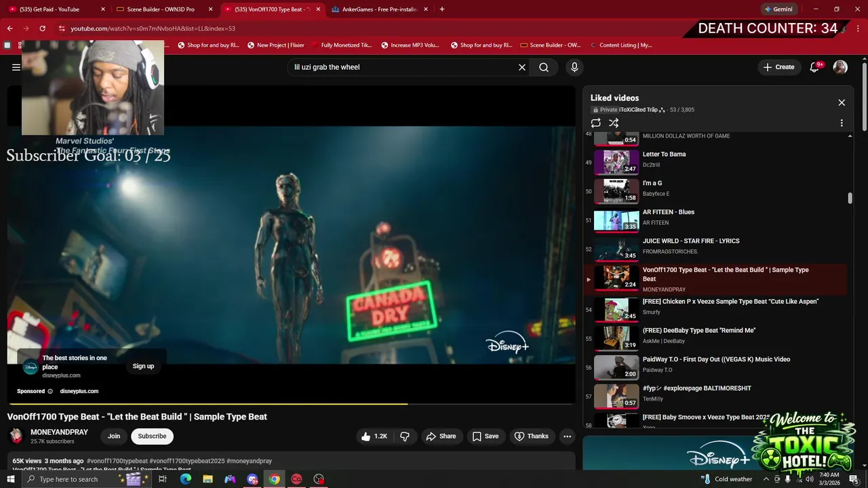Open disneyplus.com link beside Sponsored
The height and width of the screenshot is (488, 868).
coord(79,391)
